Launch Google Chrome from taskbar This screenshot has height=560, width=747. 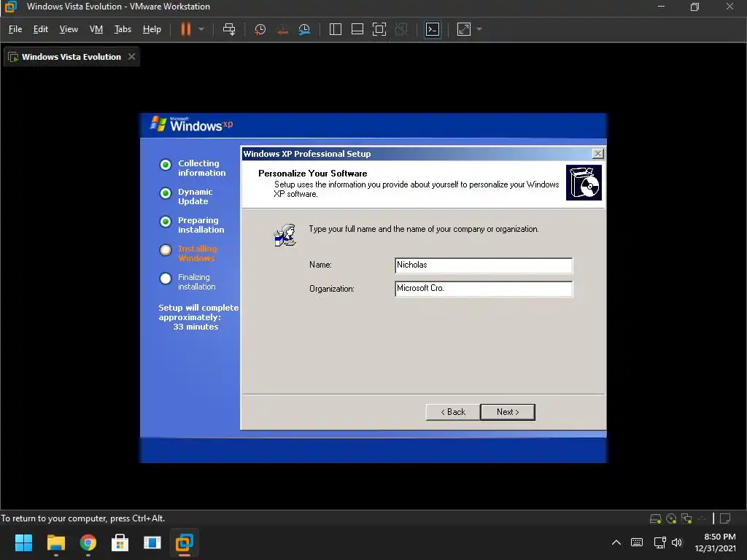pyautogui.click(x=88, y=542)
